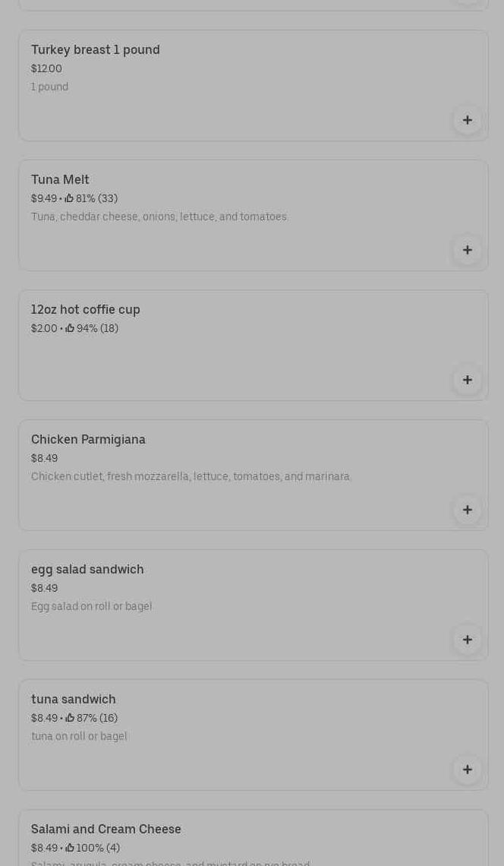Add Tuna Melt with plus button
The image size is (504, 866).
(x=467, y=250)
